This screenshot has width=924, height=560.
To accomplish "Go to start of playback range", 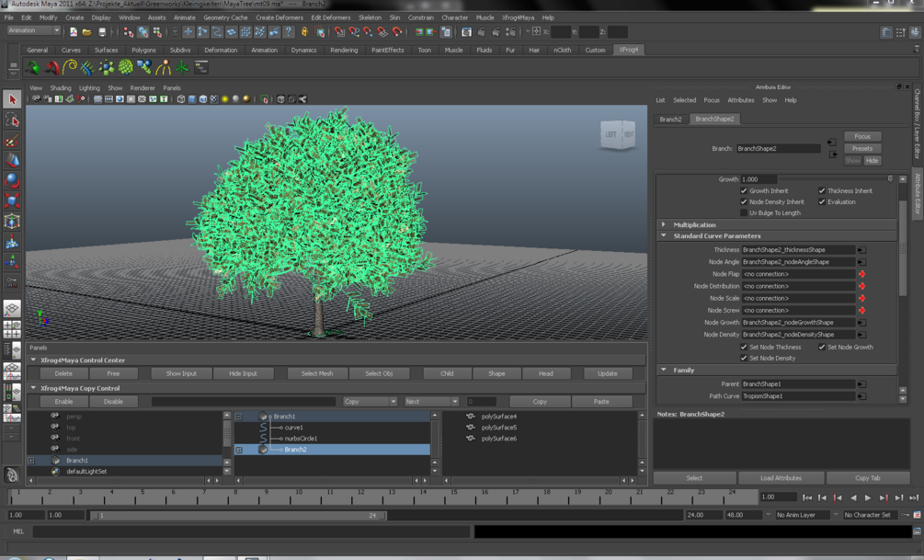I will point(806,497).
